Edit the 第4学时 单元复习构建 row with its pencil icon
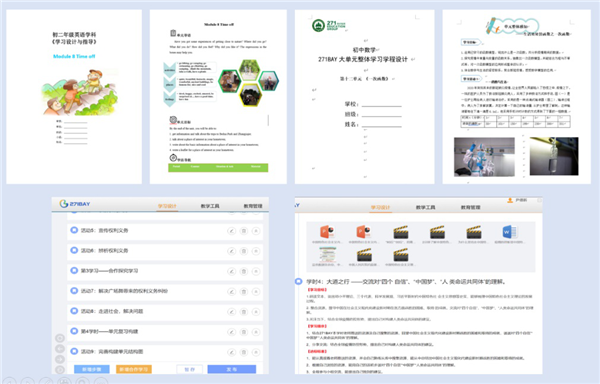Screen dimensions: 600x384 232,332
